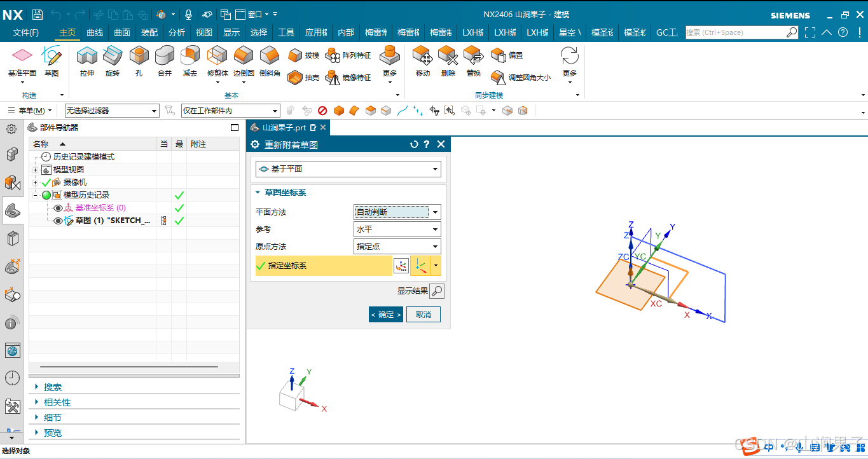Click the 显示结果 magnifier preview icon
The width and height of the screenshot is (868, 459).
pos(436,291)
